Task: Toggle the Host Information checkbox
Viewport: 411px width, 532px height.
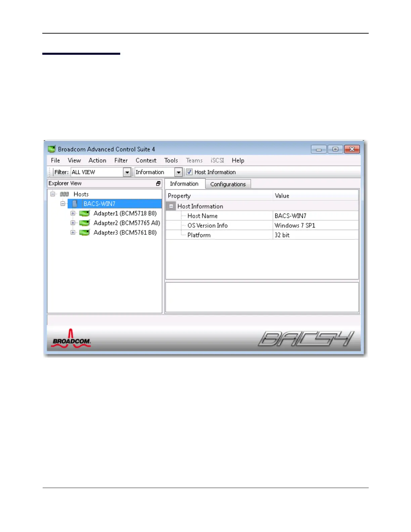Action: pos(189,172)
